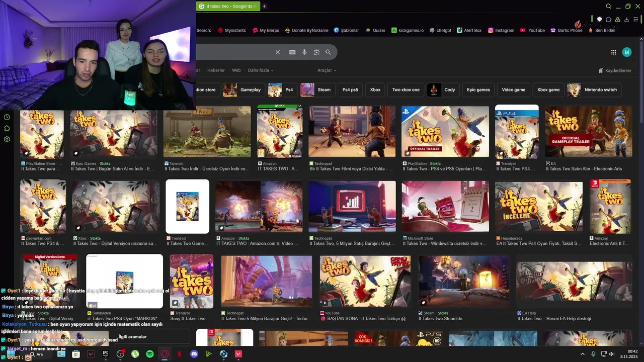This screenshot has height=362, width=644.
Task: Open the volume control in system tray
Action: point(611,354)
